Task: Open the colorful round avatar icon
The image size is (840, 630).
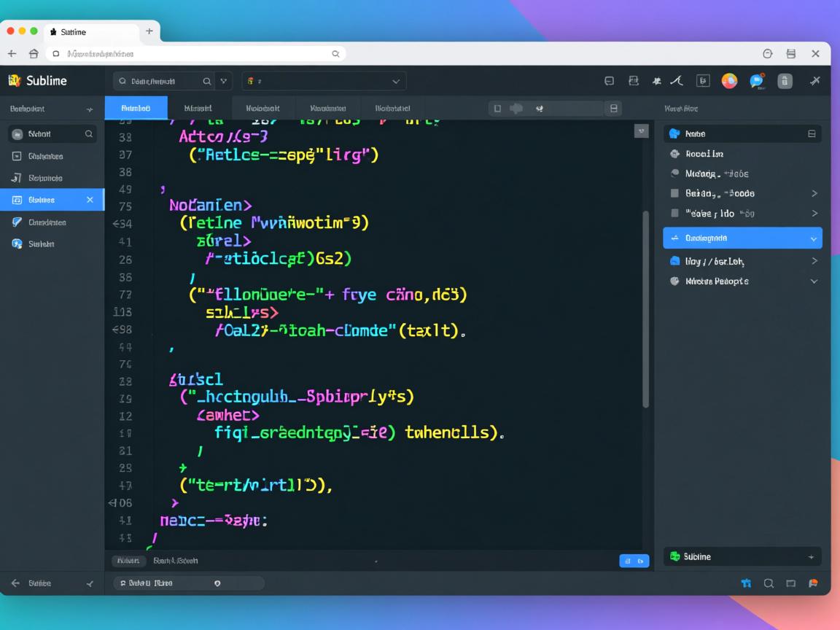Action: [x=729, y=81]
